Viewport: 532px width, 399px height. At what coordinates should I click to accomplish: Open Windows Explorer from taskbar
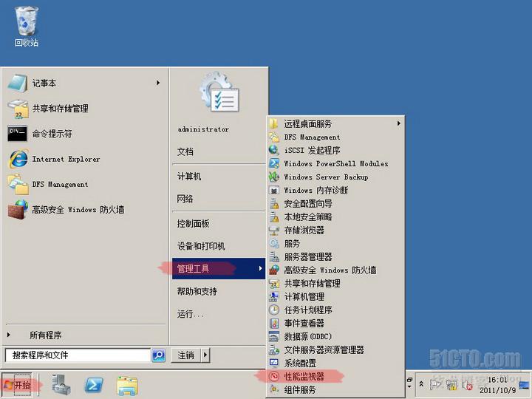click(127, 386)
